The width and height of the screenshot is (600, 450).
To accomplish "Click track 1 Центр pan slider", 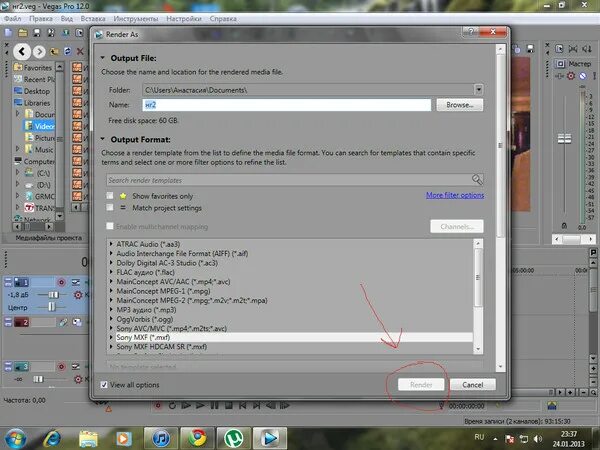I will (51, 307).
